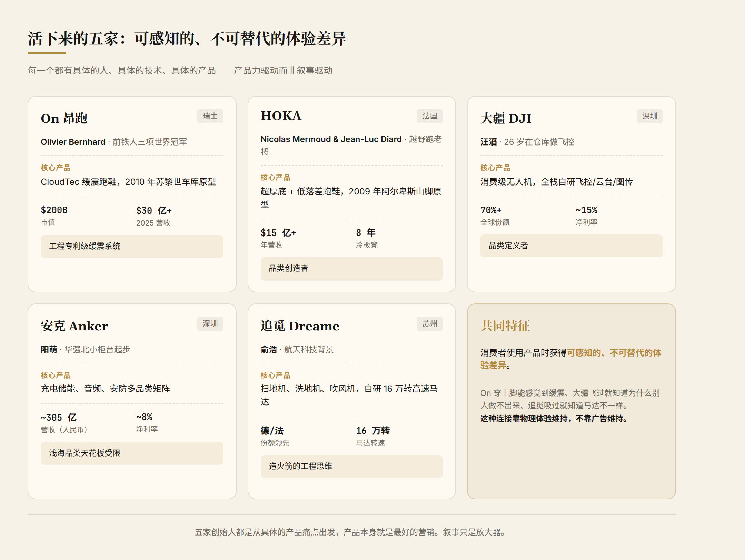Click highlighted text 可感知的、不可替代的体验差异
The width and height of the screenshot is (745, 560).
coord(571,359)
